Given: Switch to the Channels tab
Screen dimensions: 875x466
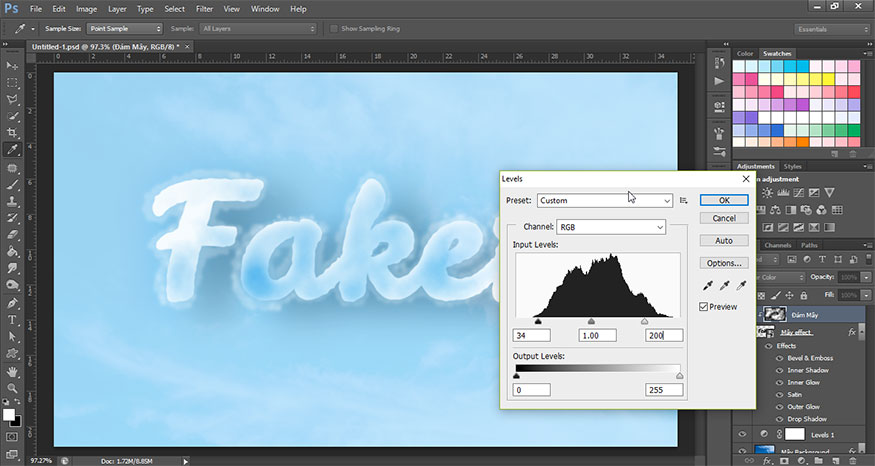Looking at the screenshot, I should pyautogui.click(x=777, y=245).
